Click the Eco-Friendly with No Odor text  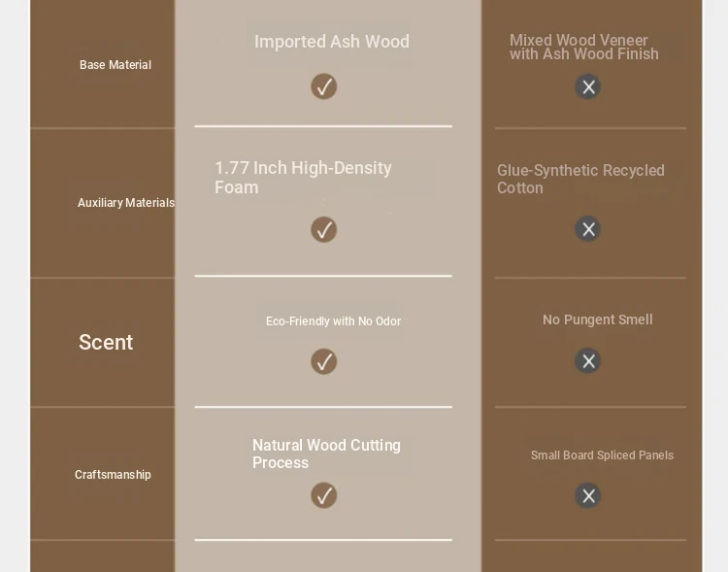click(333, 321)
